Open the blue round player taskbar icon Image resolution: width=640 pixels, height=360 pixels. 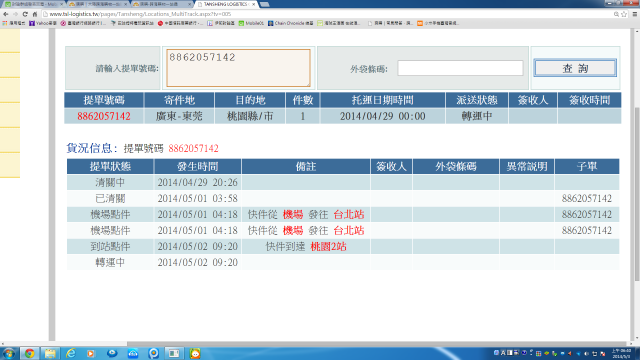coord(112,353)
